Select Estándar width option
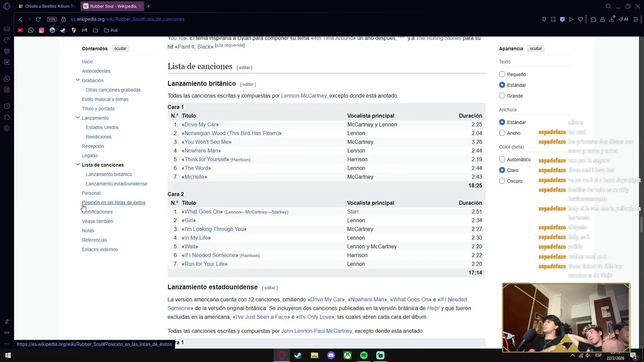 502,122
